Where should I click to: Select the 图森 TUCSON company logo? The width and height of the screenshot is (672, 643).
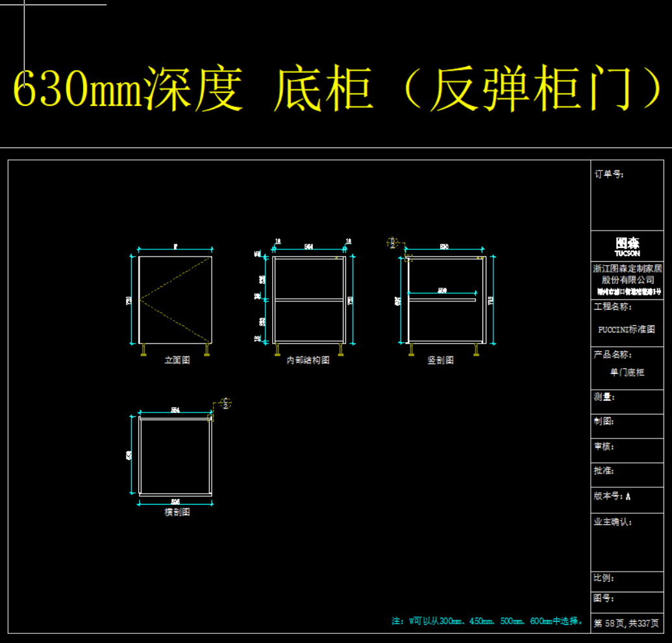[x=627, y=246]
